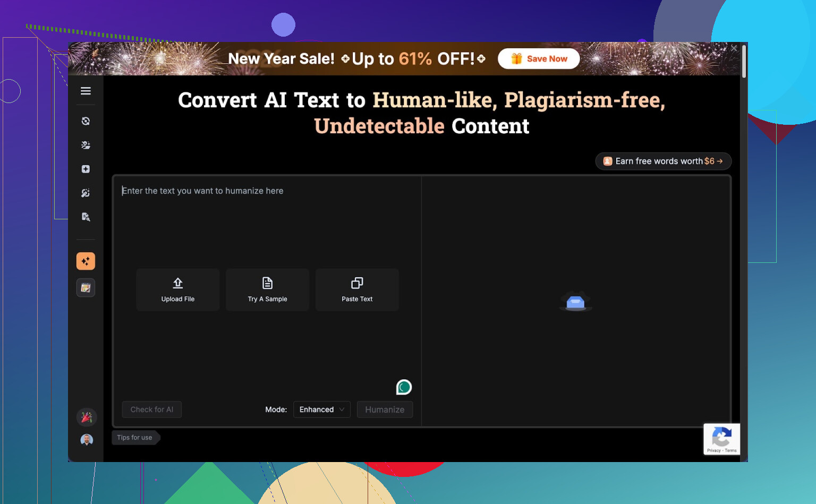The width and height of the screenshot is (816, 504).
Task: Open the hamburger menu in sidebar
Action: coord(86,91)
